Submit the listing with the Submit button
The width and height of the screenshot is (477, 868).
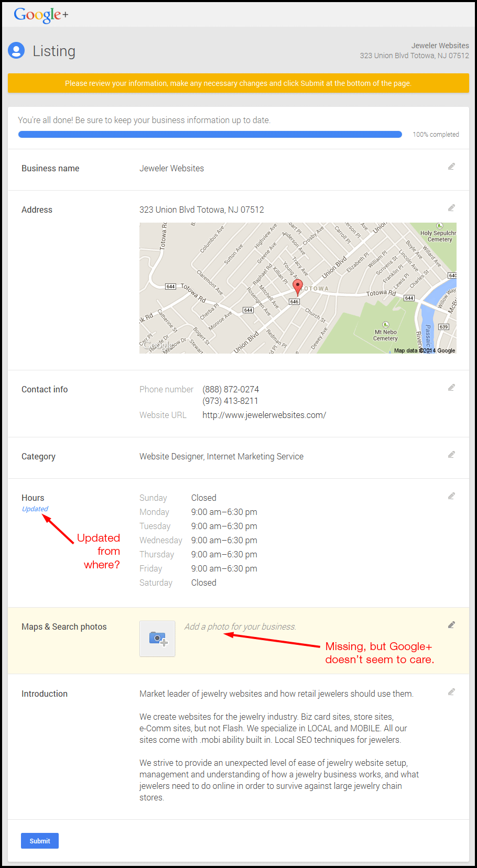click(x=40, y=841)
